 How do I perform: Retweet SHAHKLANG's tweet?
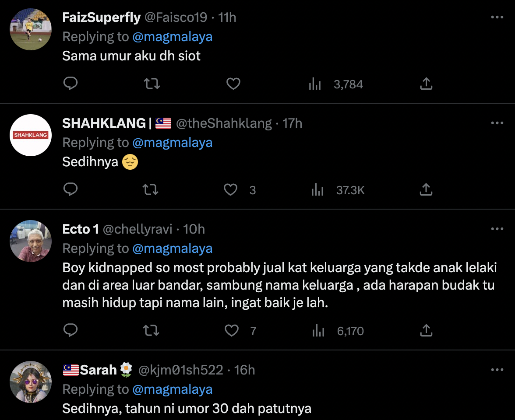(x=151, y=189)
